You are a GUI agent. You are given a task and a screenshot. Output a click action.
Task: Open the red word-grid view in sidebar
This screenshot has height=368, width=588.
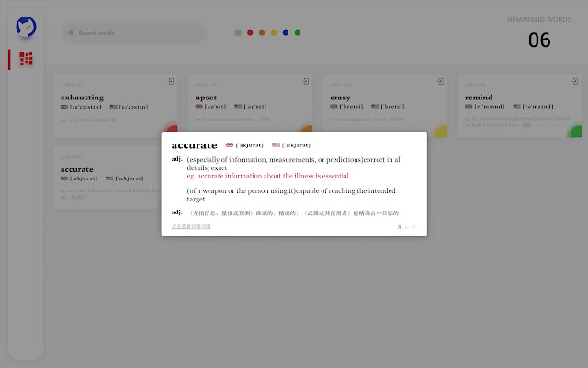[x=26, y=59]
